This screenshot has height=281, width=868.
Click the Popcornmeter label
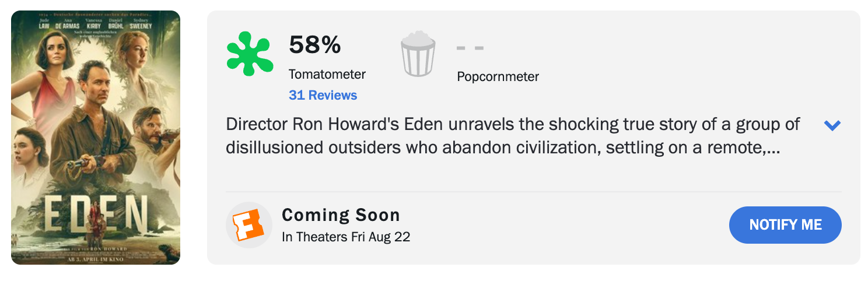[x=498, y=76]
